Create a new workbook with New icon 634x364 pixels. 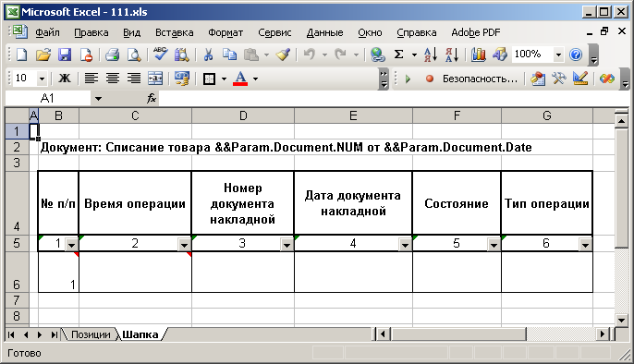point(21,55)
